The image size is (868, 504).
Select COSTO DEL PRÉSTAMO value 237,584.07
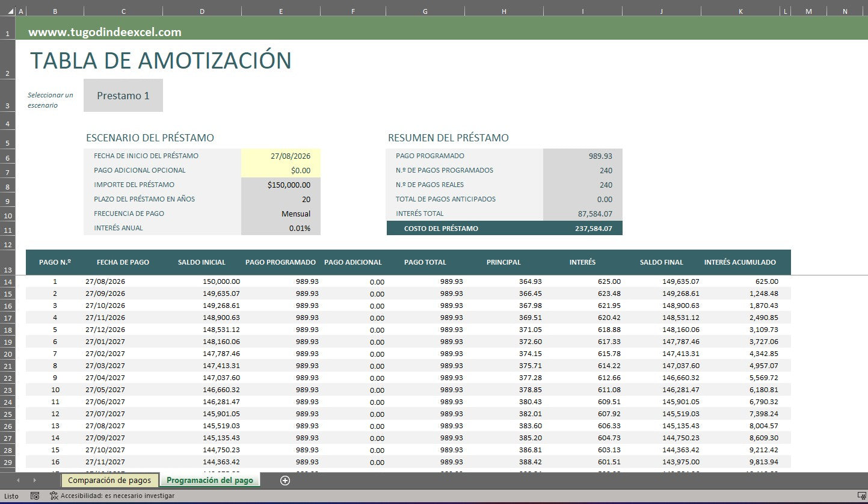(583, 228)
